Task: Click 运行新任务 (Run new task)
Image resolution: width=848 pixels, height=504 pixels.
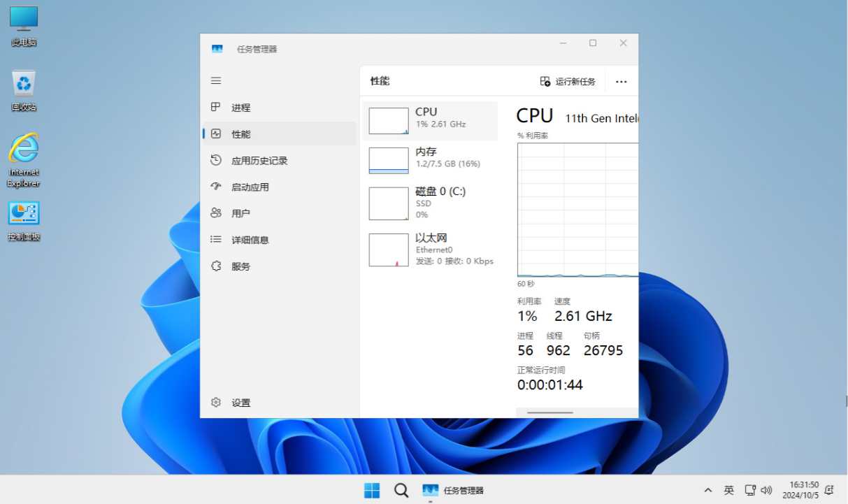Action: [568, 82]
